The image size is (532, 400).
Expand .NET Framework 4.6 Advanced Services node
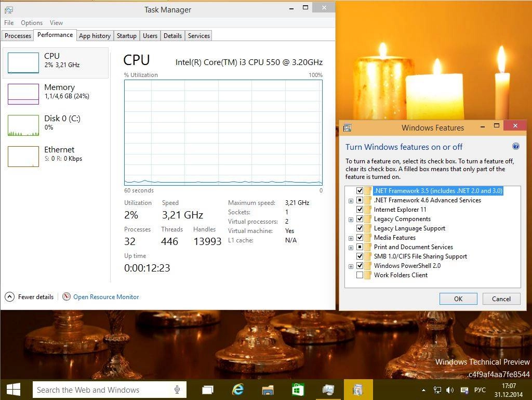351,201
